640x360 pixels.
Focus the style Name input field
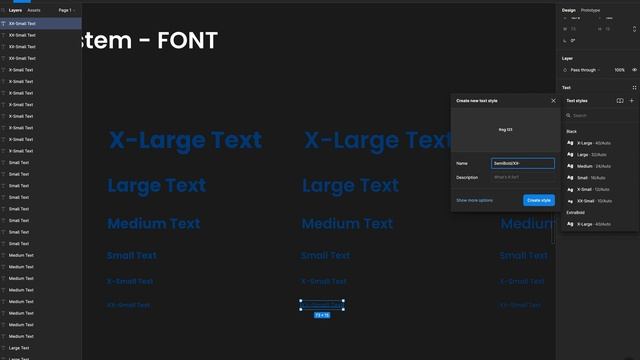(x=523, y=163)
